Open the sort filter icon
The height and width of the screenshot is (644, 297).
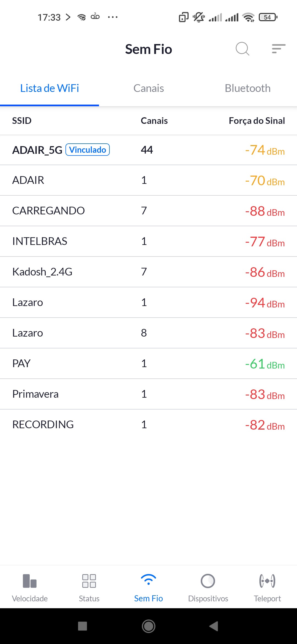(x=279, y=49)
